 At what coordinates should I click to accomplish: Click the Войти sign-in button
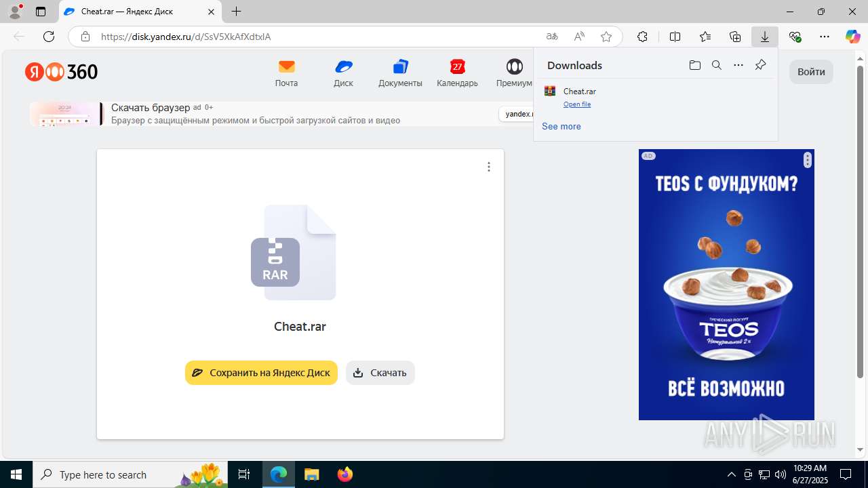[x=811, y=72]
